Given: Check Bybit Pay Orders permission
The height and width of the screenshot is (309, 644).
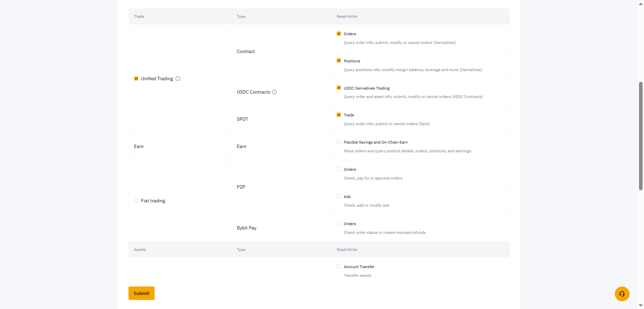Looking at the screenshot, I should pyautogui.click(x=338, y=223).
